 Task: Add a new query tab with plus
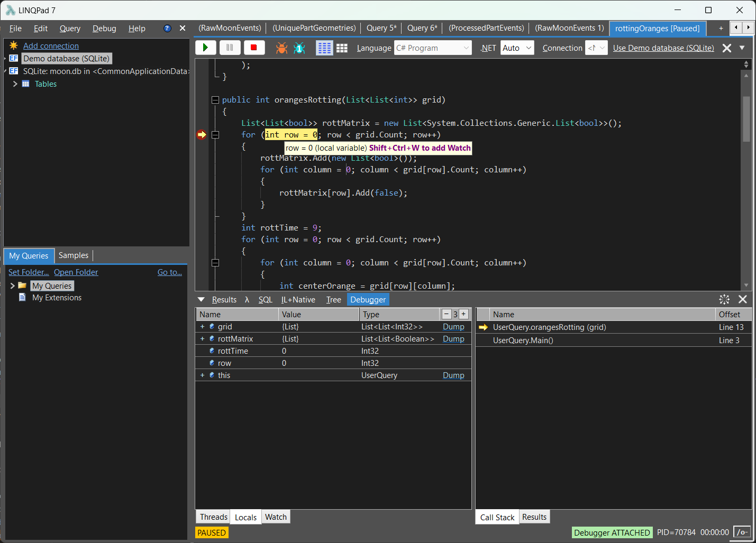[x=721, y=28]
